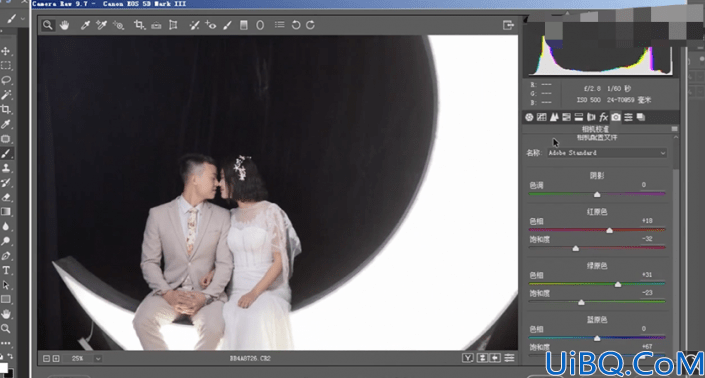Open the HSL / Grayscale tab
Image resolution: width=705 pixels, height=378 pixels.
(x=567, y=117)
